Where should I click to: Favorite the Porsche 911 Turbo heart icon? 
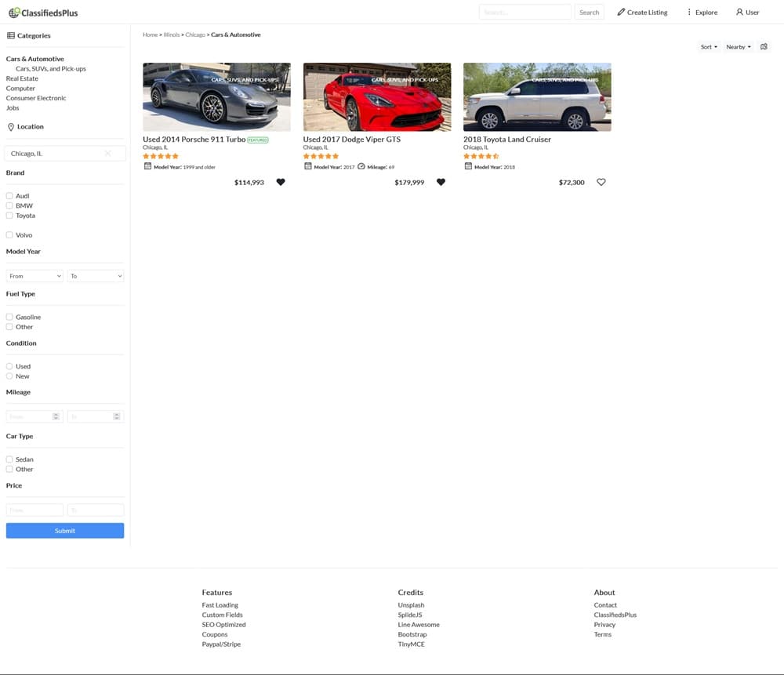pyautogui.click(x=281, y=182)
